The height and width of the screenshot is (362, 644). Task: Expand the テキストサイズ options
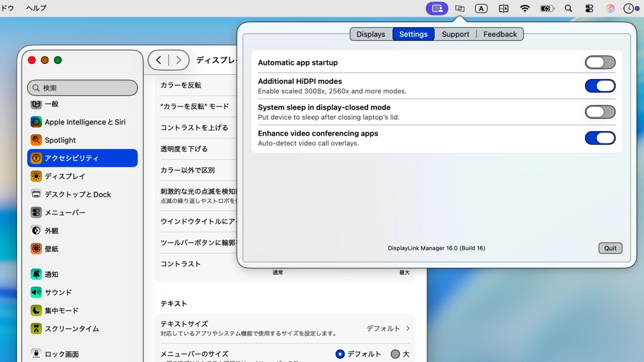tap(407, 328)
